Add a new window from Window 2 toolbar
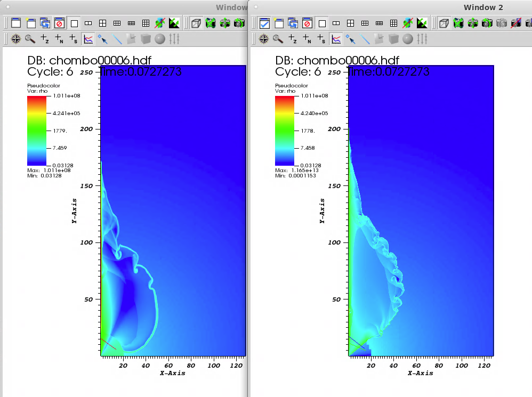532x397 pixels. [279, 23]
